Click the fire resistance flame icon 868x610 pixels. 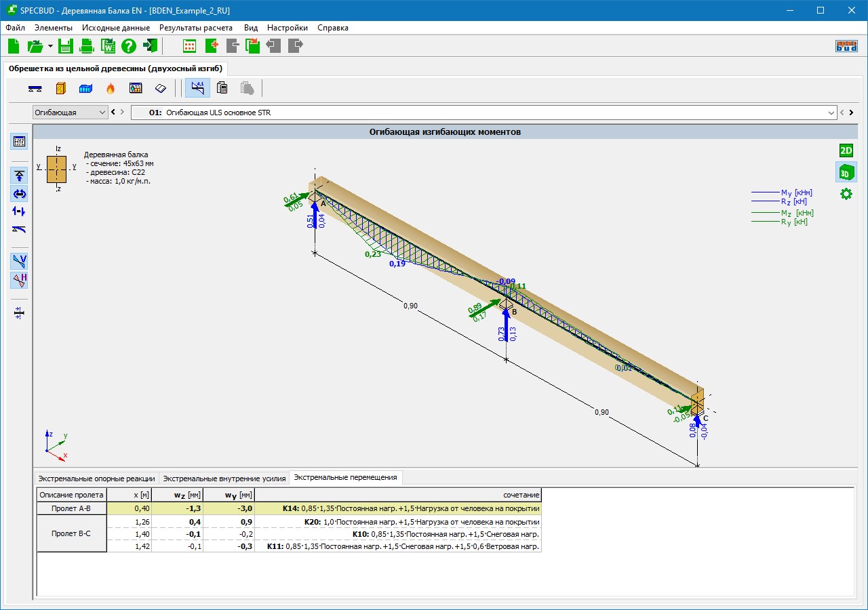pyautogui.click(x=110, y=88)
